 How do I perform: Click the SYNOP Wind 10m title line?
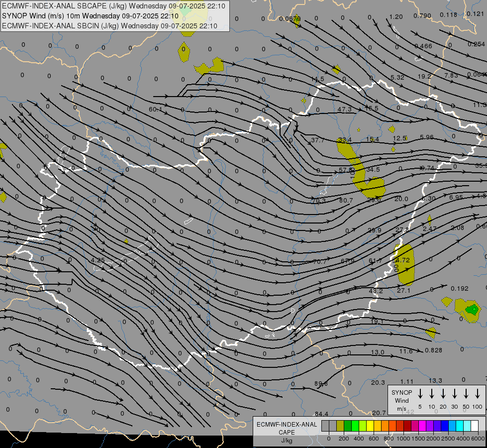[x=91, y=16]
